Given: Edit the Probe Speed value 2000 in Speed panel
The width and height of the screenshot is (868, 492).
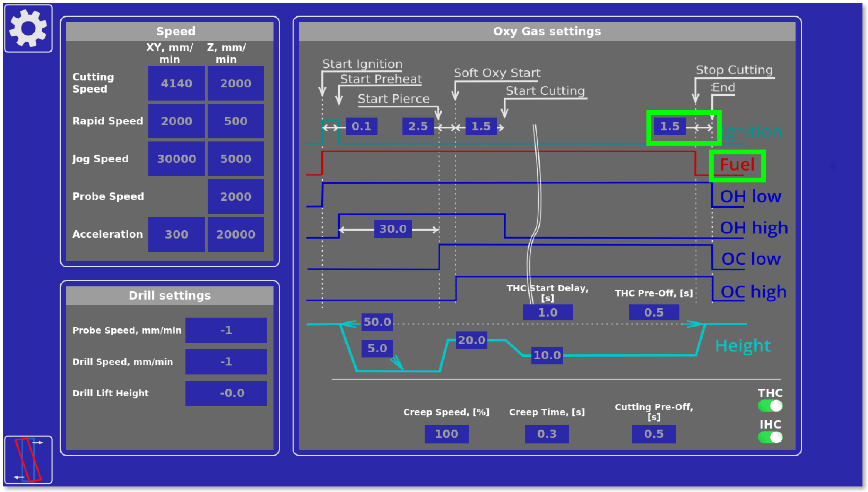Looking at the screenshot, I should [236, 197].
